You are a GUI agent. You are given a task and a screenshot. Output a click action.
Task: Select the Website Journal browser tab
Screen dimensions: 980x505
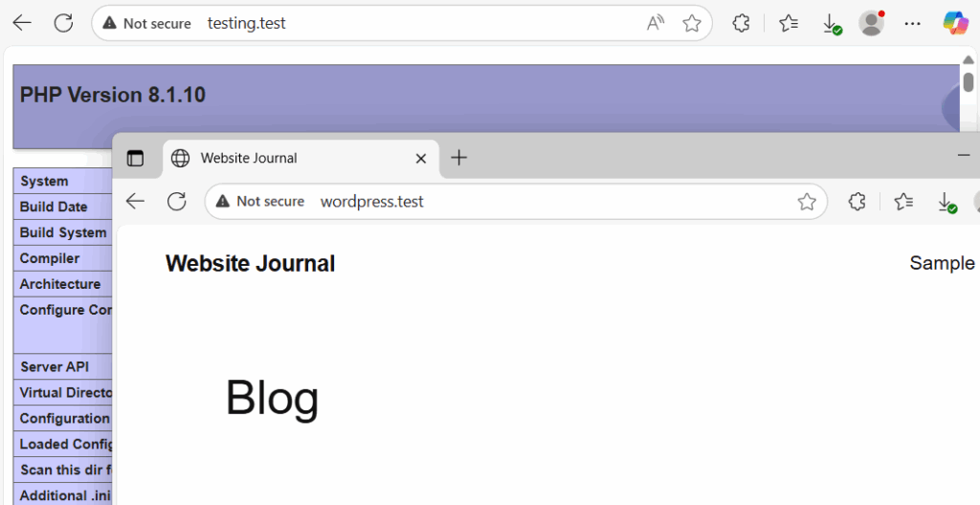tap(287, 159)
